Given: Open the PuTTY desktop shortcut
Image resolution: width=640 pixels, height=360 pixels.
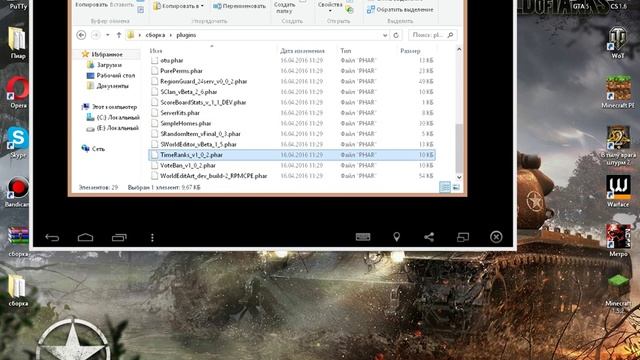Looking at the screenshot, I should coord(18,5).
